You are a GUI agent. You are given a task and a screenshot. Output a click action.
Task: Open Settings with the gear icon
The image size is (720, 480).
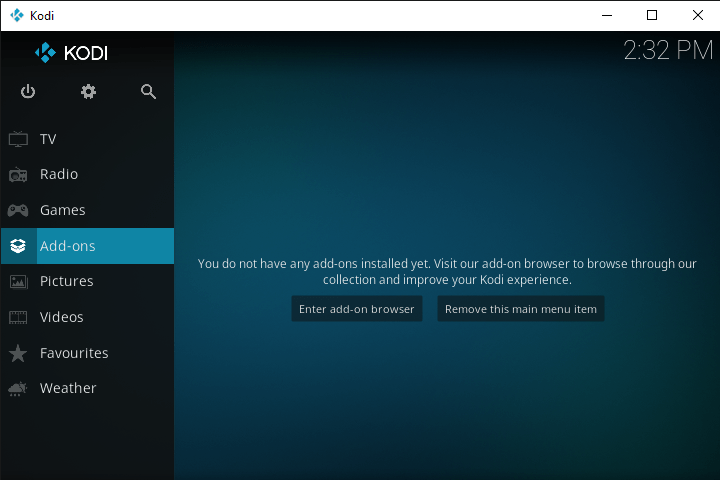pos(88,91)
